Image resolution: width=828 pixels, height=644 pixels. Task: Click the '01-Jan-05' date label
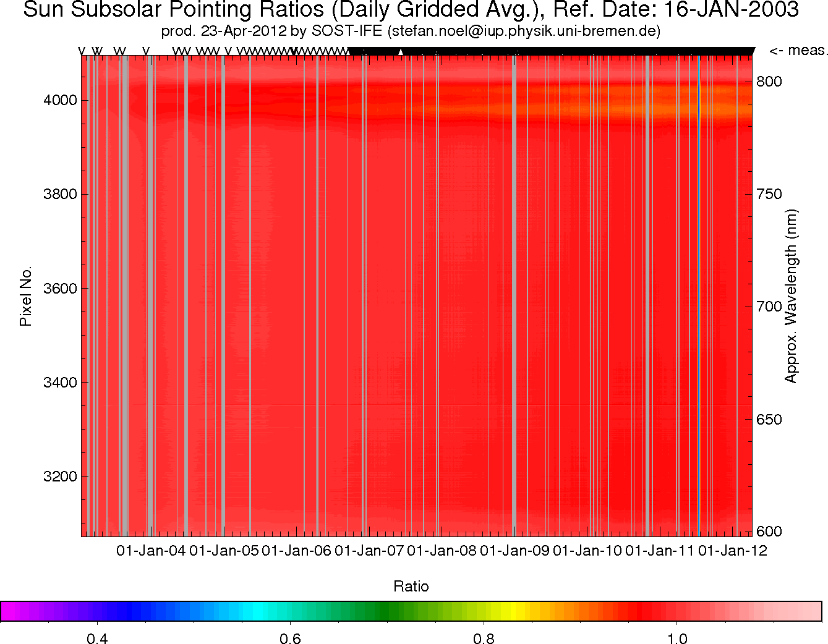224,551
